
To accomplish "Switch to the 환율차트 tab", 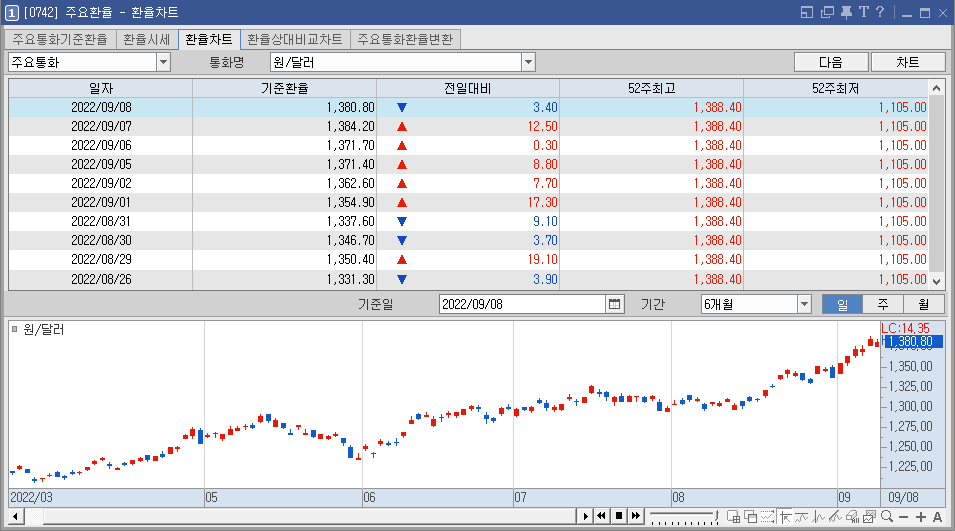I will (209, 39).
